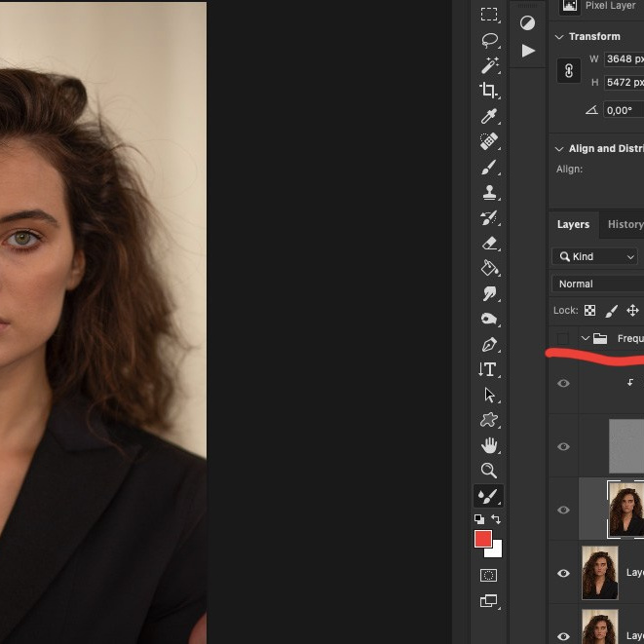The image size is (644, 644).
Task: Toggle the width-height link constraint button
Action: pyautogui.click(x=568, y=71)
